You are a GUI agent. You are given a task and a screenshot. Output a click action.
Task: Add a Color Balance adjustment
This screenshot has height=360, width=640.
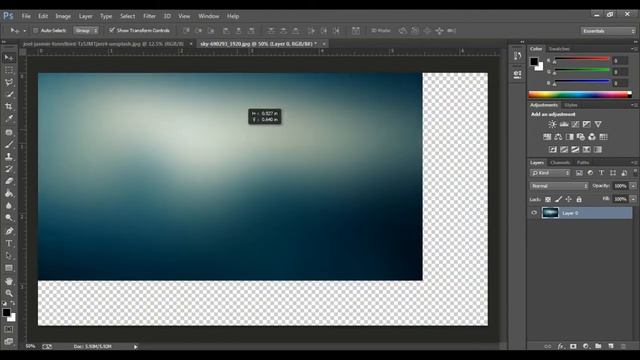(x=558, y=137)
